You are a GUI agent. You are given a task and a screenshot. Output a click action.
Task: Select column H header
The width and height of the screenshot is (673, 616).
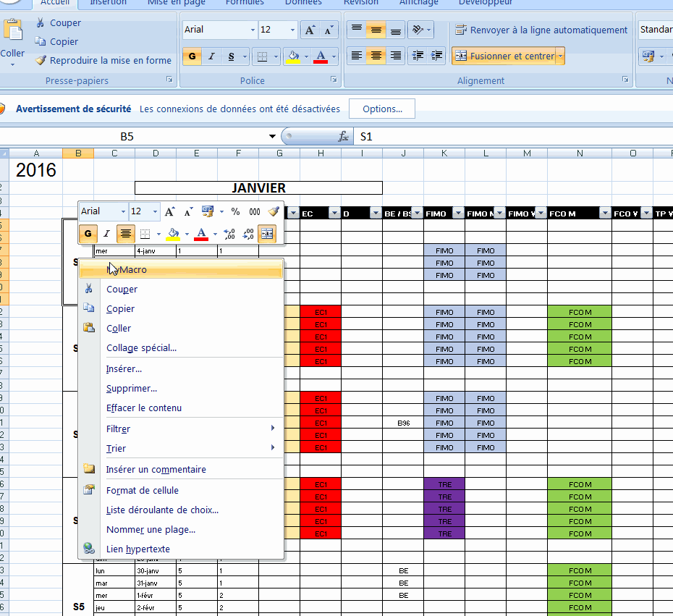[x=321, y=153]
